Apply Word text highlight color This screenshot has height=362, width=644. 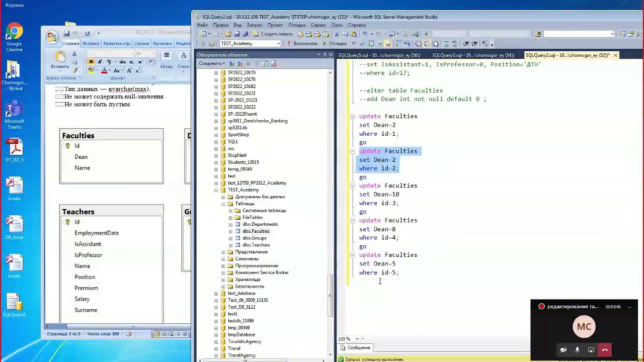(x=92, y=70)
